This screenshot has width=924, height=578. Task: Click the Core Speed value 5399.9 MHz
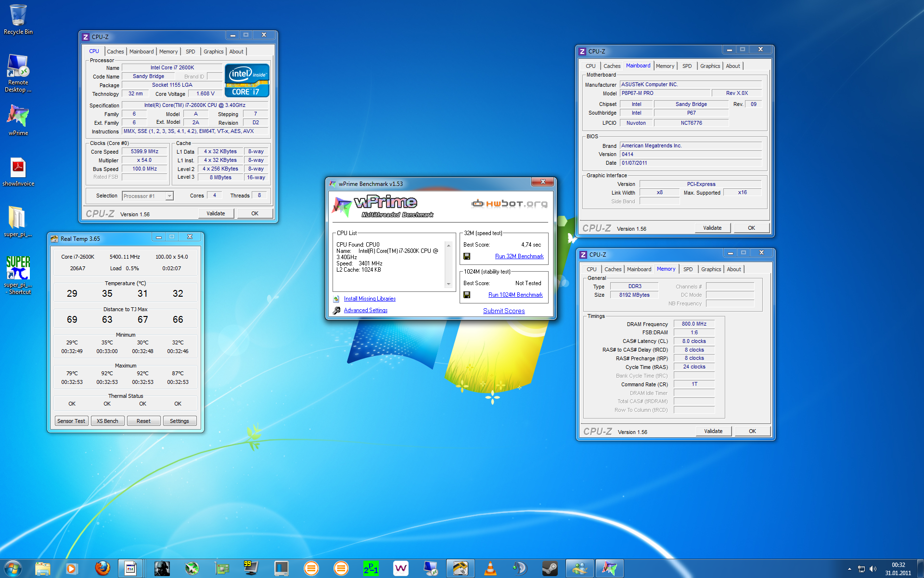click(x=145, y=151)
